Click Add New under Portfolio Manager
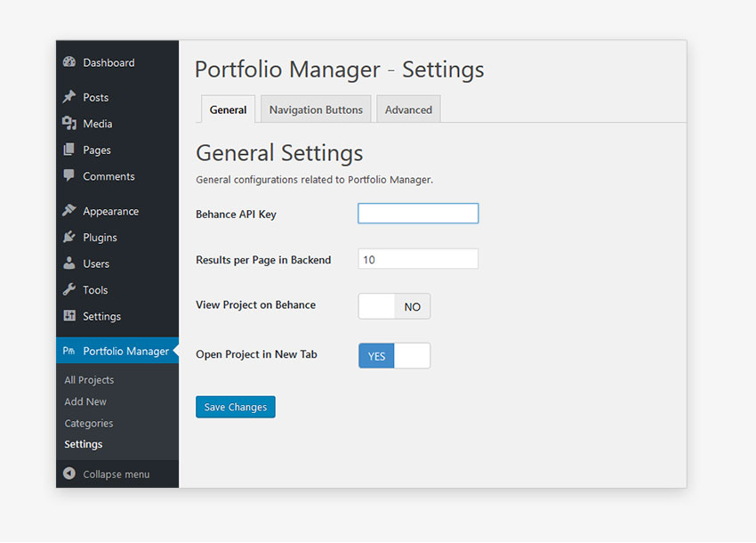756x543 pixels. 85,401
